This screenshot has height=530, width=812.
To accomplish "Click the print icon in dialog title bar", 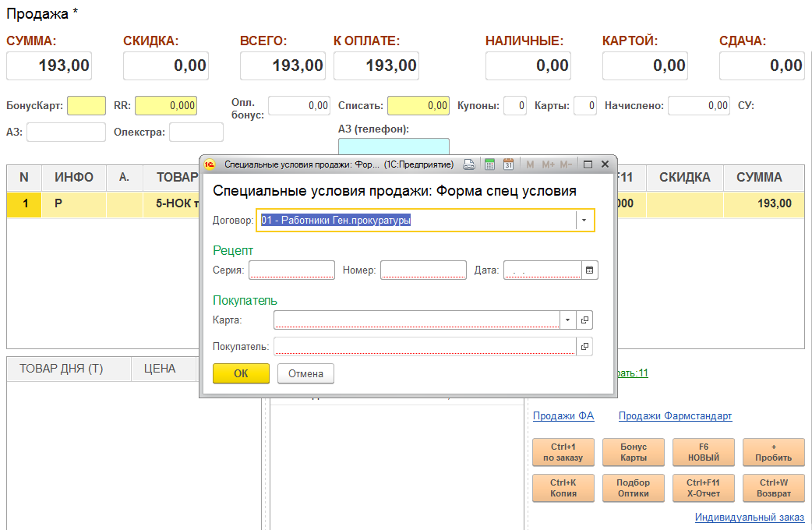I will click(x=469, y=164).
